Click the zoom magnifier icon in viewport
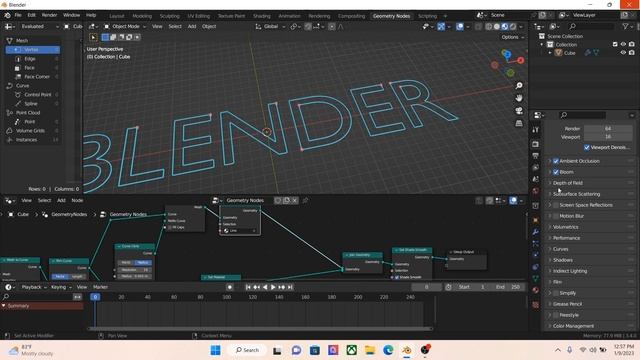Screen dimensions: 640x360 (x=519, y=86)
